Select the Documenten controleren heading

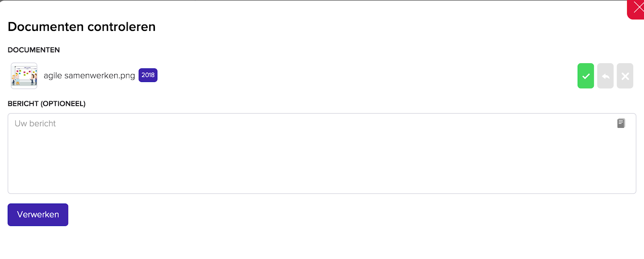click(82, 27)
